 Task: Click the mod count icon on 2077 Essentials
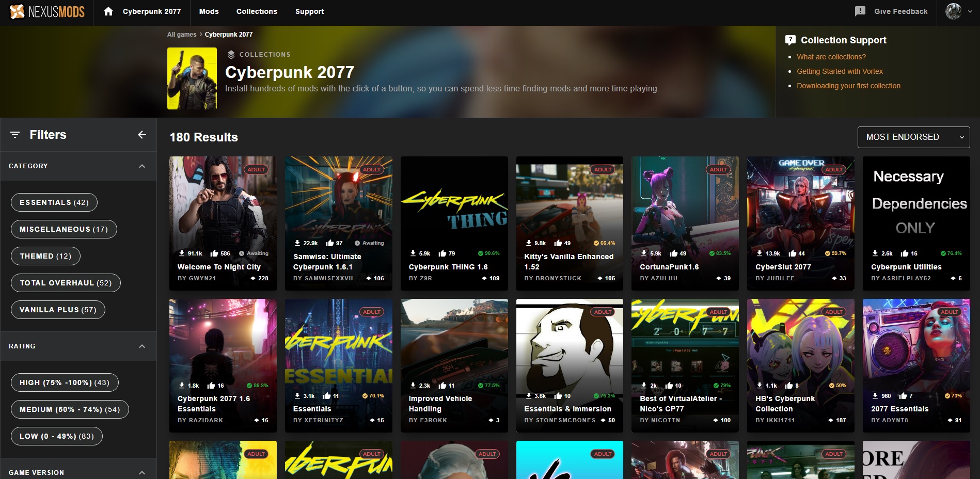950,420
